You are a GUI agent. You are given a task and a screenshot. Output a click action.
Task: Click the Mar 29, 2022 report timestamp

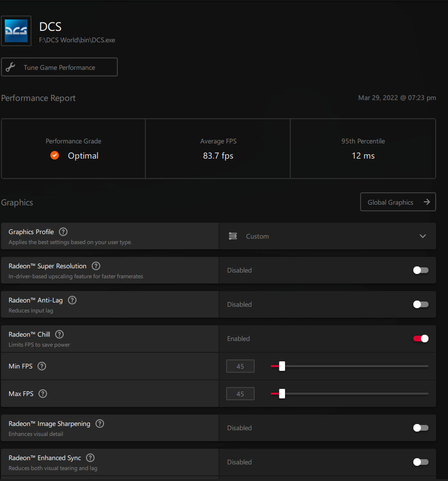point(397,97)
